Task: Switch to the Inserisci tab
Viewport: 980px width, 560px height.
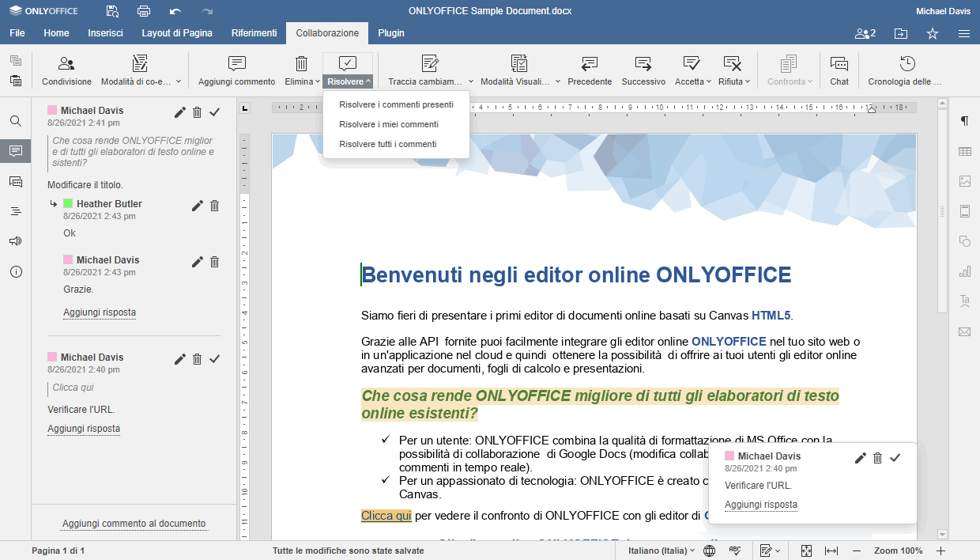Action: (x=105, y=33)
